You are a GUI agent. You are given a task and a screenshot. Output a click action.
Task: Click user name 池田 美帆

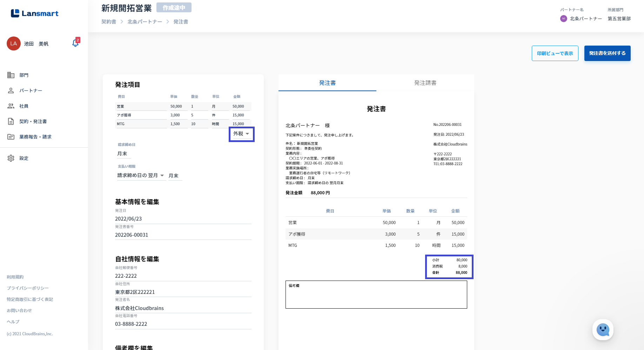tap(36, 44)
